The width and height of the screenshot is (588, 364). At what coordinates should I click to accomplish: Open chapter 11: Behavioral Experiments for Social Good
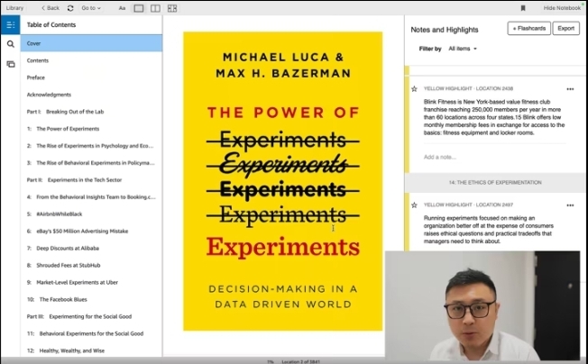tap(91, 333)
